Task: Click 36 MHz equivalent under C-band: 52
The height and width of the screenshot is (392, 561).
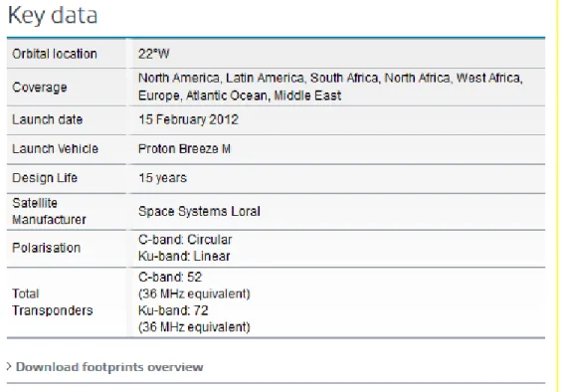Action: [194, 294]
